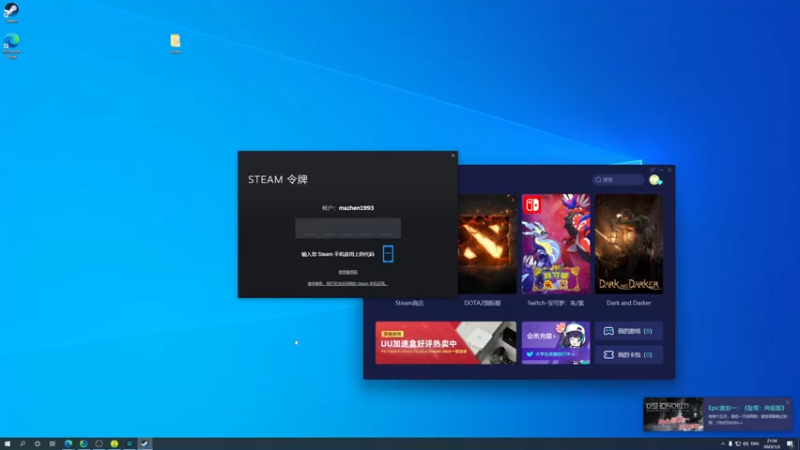Image resolution: width=800 pixels, height=450 pixels.
Task: Click the Steam商店 label
Action: (x=409, y=303)
